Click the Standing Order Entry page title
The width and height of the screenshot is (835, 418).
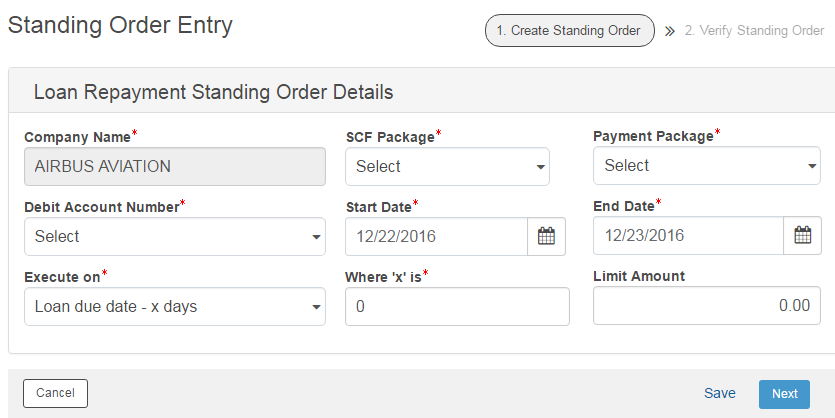pyautogui.click(x=120, y=25)
